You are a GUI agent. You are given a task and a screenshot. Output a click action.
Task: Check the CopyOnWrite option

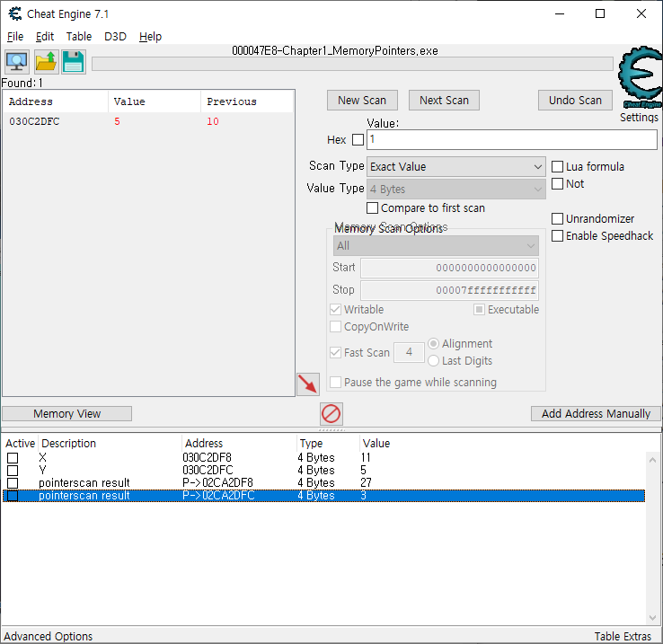click(335, 326)
